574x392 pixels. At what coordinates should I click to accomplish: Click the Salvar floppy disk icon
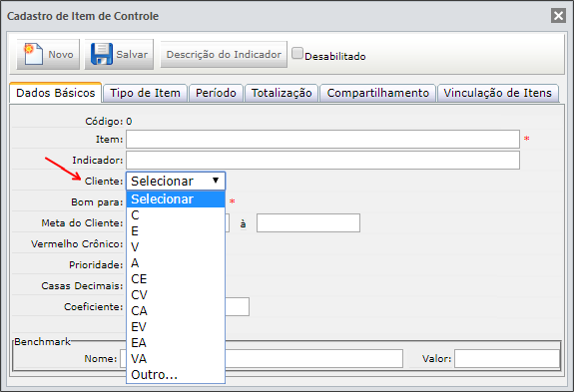102,54
